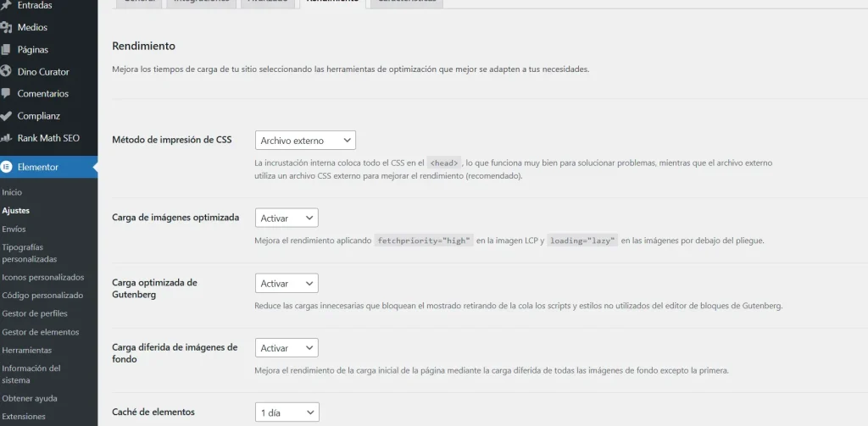Click the Método de impresión de CSS label
868x426 pixels.
tap(171, 140)
